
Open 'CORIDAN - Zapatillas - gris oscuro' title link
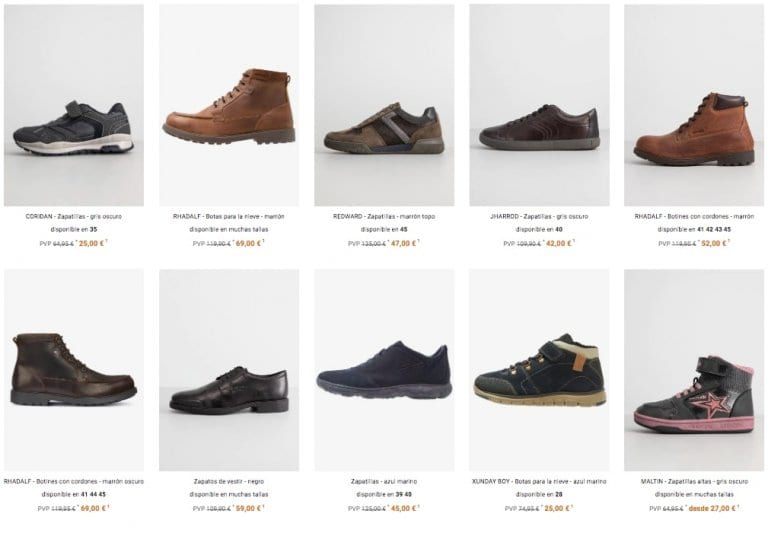click(73, 216)
